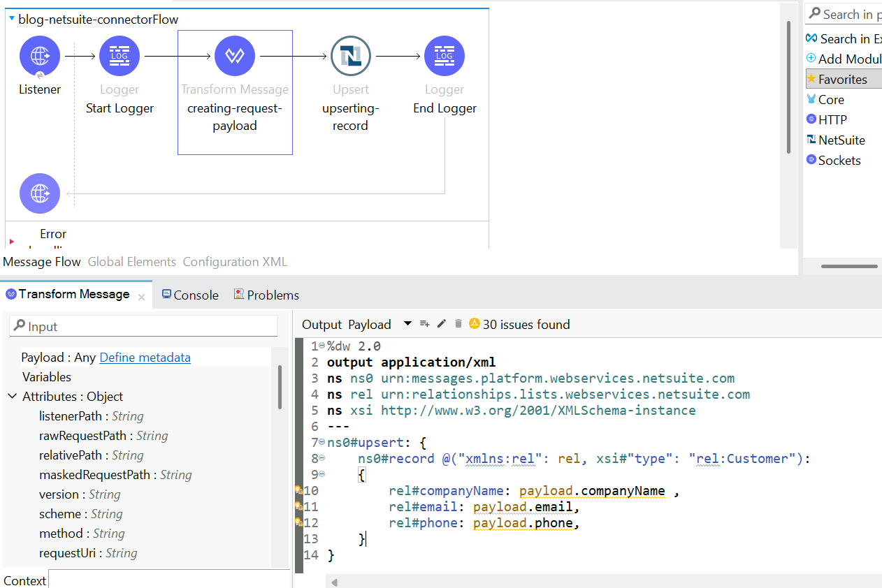Click the Define metadata link

point(145,358)
